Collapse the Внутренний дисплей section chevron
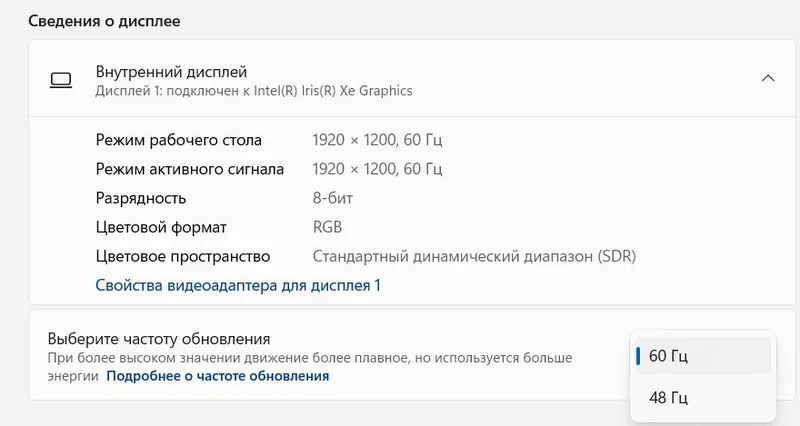This screenshot has width=800, height=426. [767, 79]
